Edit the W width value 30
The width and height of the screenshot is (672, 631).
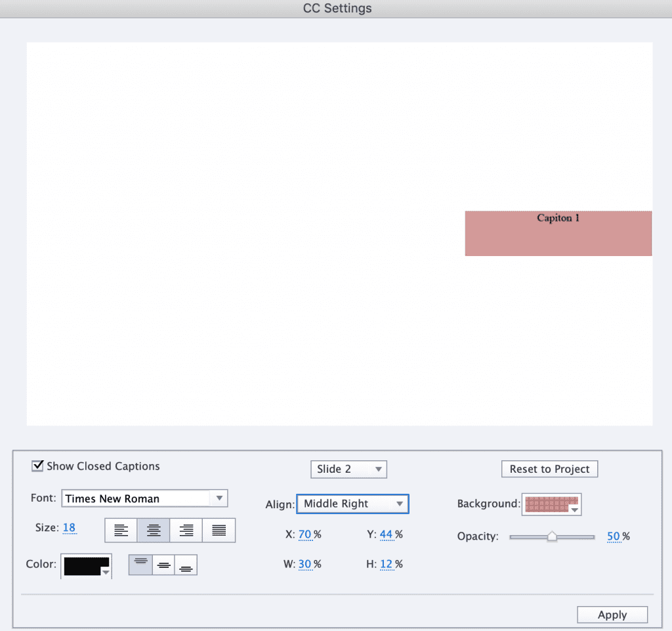[304, 564]
